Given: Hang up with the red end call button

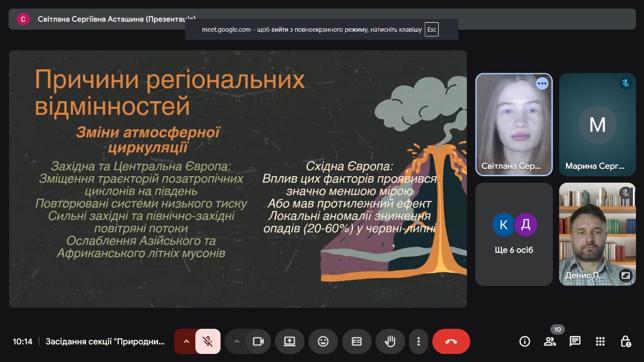Looking at the screenshot, I should tap(451, 341).
